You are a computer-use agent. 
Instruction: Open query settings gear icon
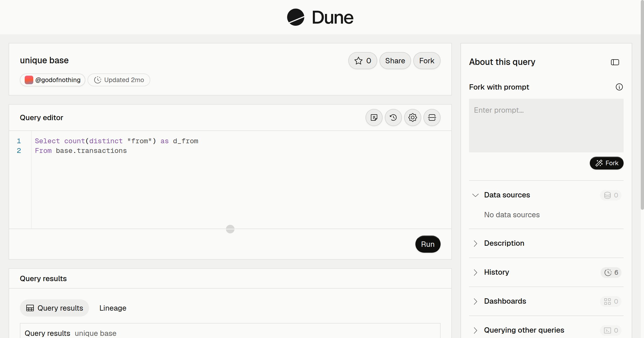pos(413,117)
